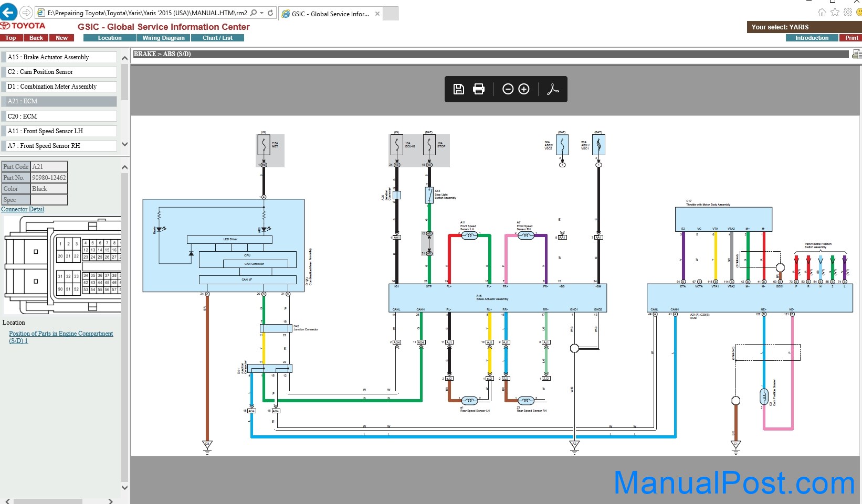Click the Rear Speed Sensor RH symbol
The width and height of the screenshot is (862, 504).
[526, 401]
